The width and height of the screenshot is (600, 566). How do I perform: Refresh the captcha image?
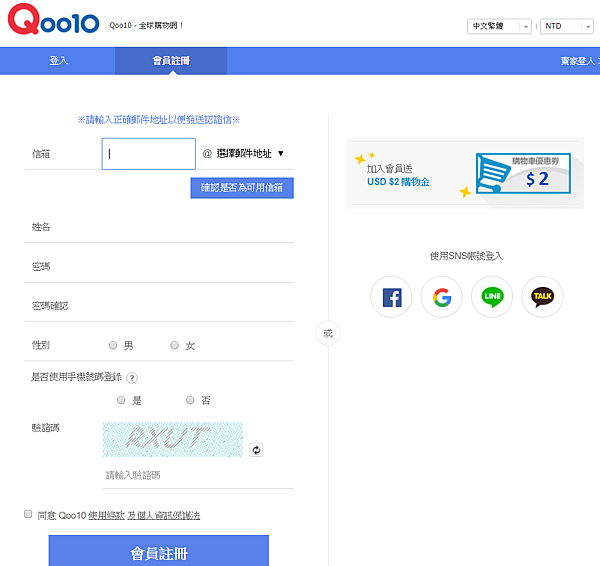coord(256,450)
